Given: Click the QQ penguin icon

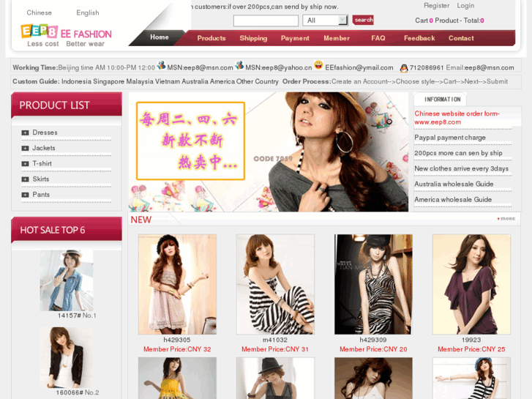Looking at the screenshot, I should coord(403,68).
